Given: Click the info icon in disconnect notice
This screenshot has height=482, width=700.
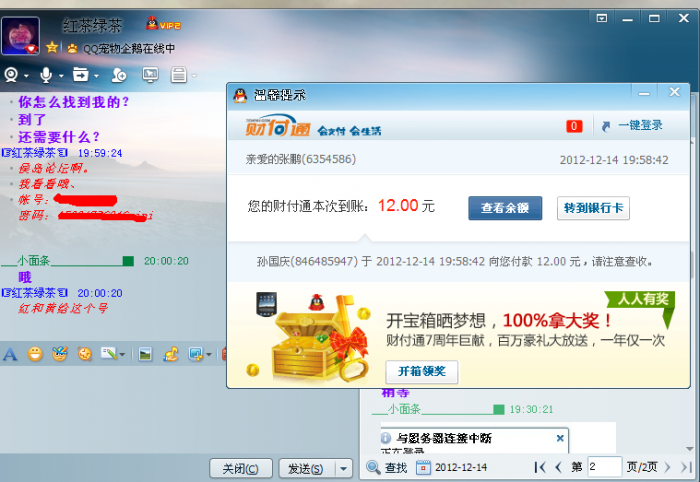Looking at the screenshot, I should (386, 438).
